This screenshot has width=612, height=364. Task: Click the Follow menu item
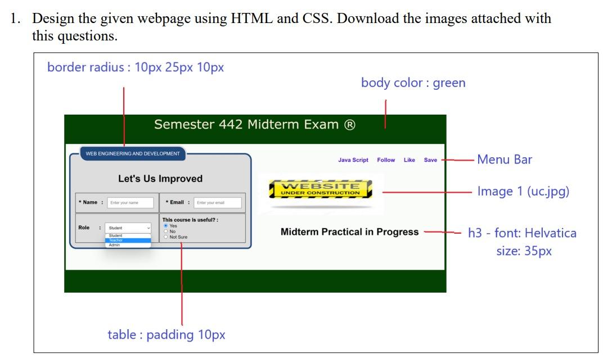click(x=386, y=160)
